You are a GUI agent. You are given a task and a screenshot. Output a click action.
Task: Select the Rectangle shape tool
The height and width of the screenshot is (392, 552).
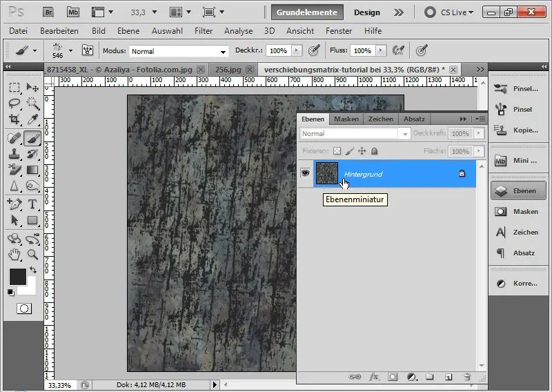32,220
